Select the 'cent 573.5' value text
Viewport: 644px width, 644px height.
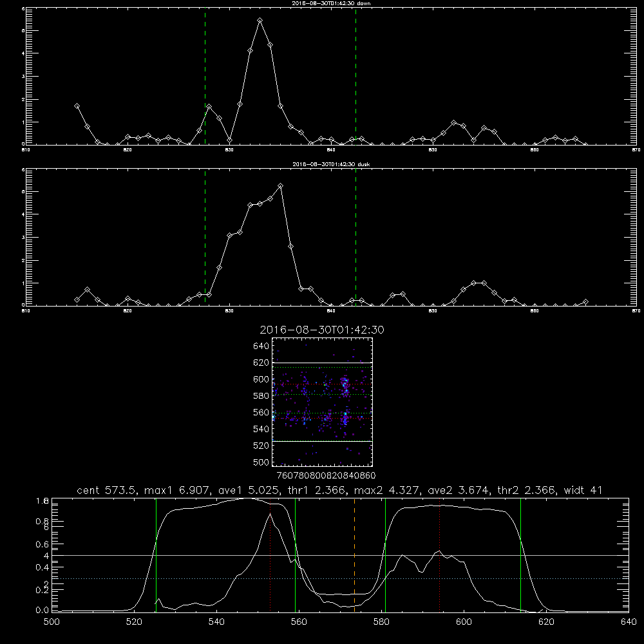(x=107, y=490)
